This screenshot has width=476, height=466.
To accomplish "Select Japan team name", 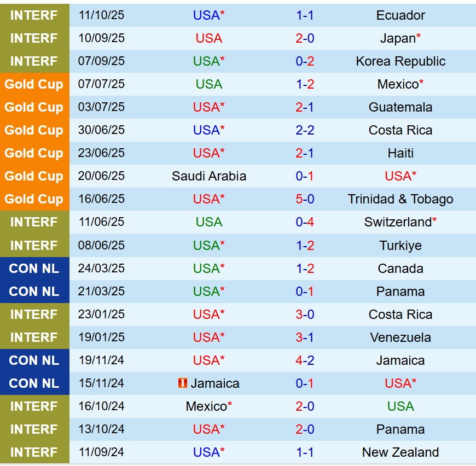I will click(398, 38).
